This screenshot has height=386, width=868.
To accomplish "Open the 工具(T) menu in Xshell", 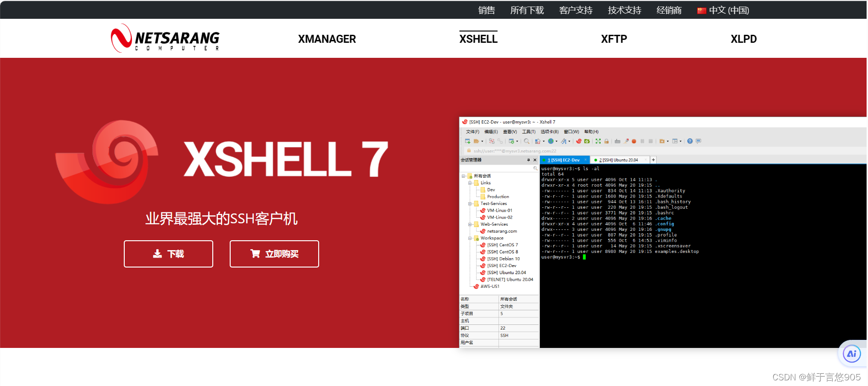I will click(x=529, y=132).
